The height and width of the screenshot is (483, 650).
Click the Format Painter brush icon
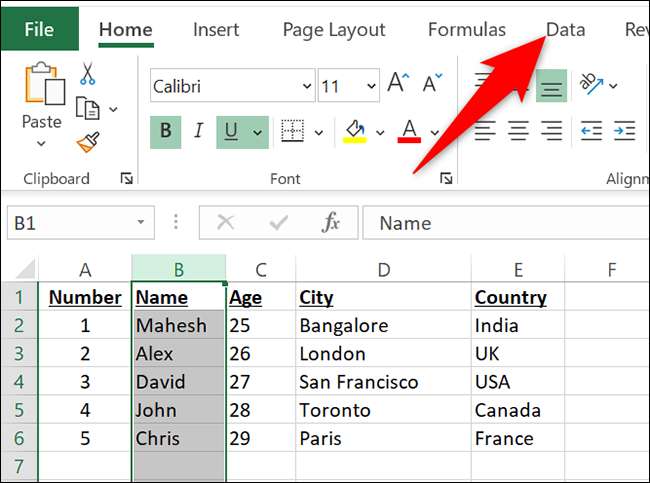pyautogui.click(x=88, y=143)
